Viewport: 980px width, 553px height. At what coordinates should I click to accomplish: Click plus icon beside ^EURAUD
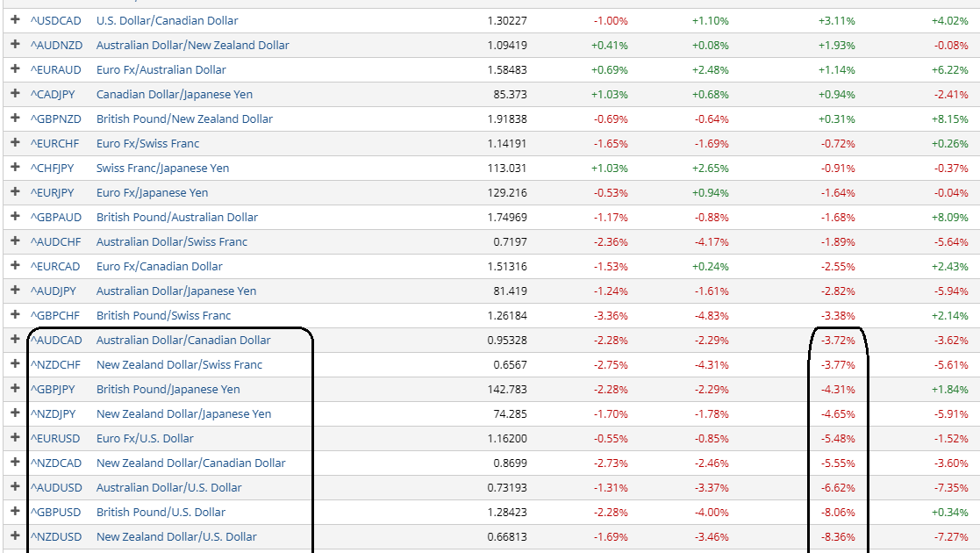[x=15, y=68]
